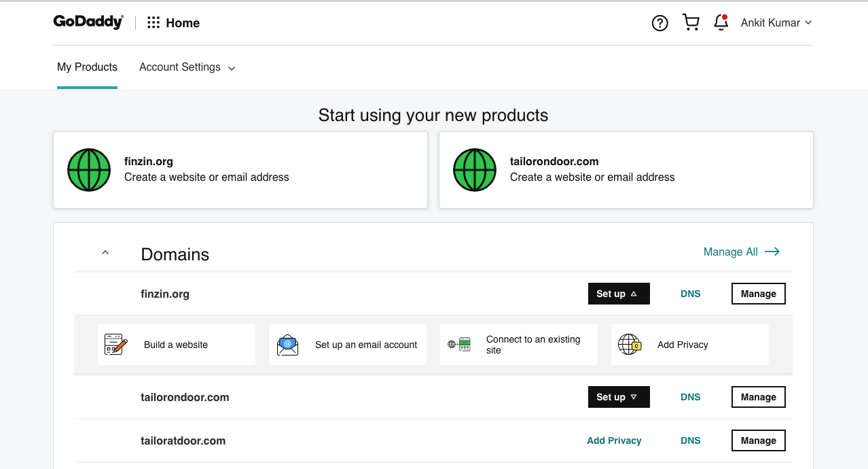Collapse the Domains section chevron

(105, 253)
